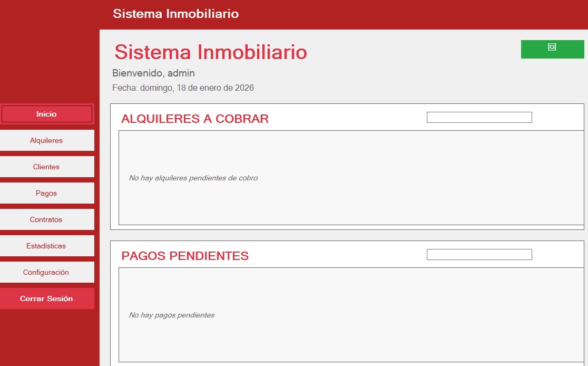The height and width of the screenshot is (366, 588).
Task: Click the Bienvenido, admin greeting text
Action: pyautogui.click(x=153, y=73)
